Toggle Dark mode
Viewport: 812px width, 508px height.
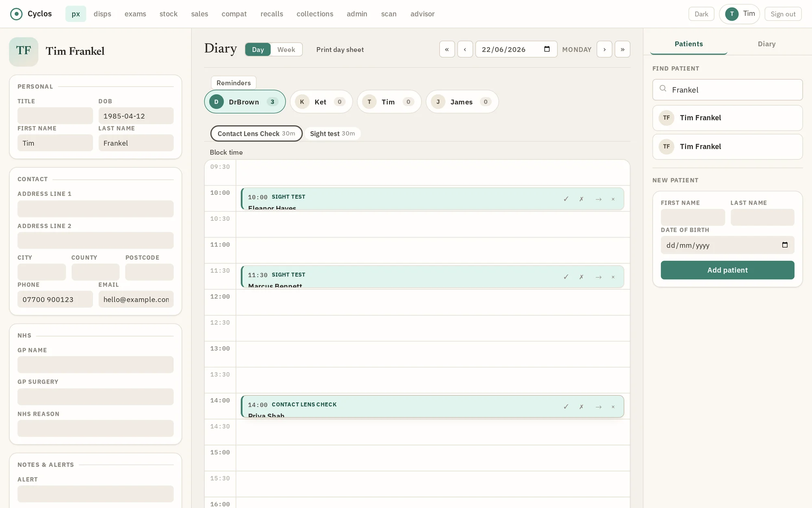[x=701, y=14]
